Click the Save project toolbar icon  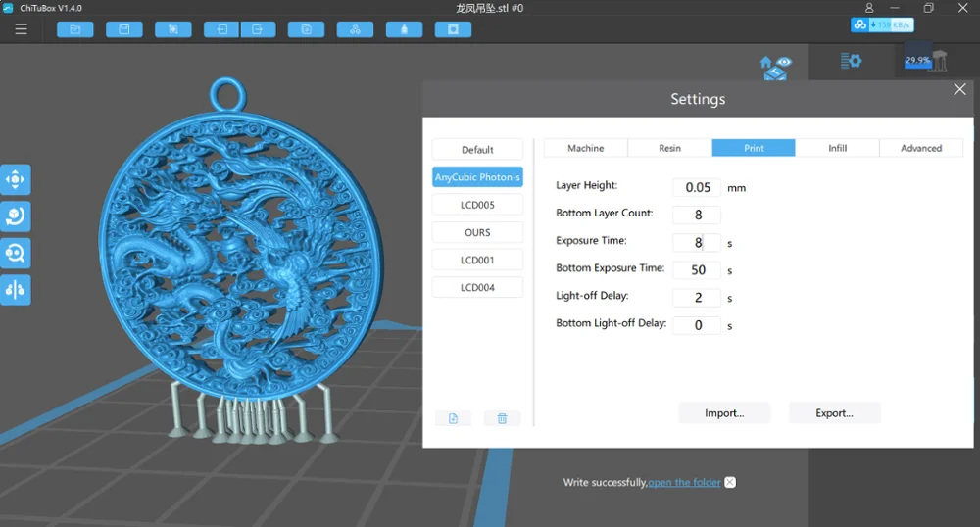click(x=124, y=29)
